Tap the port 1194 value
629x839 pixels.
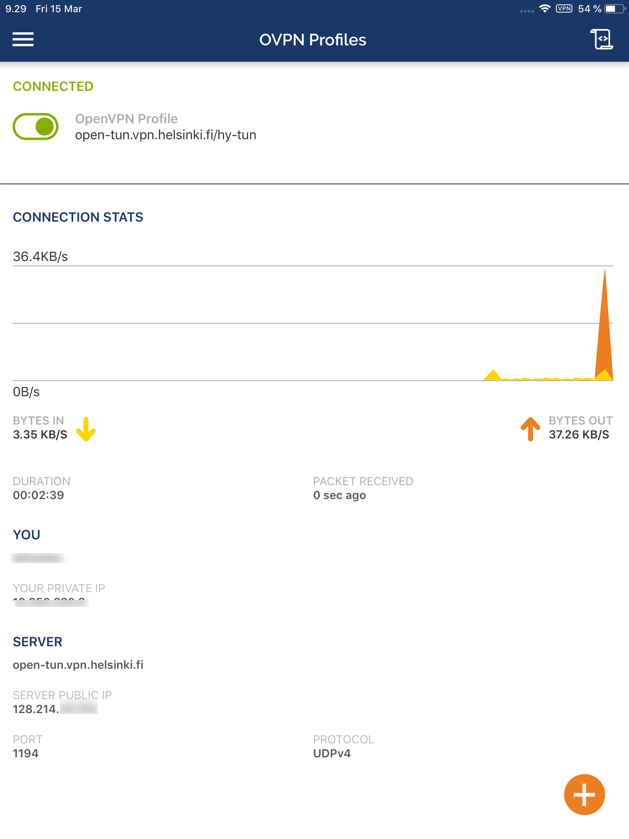pos(26,753)
